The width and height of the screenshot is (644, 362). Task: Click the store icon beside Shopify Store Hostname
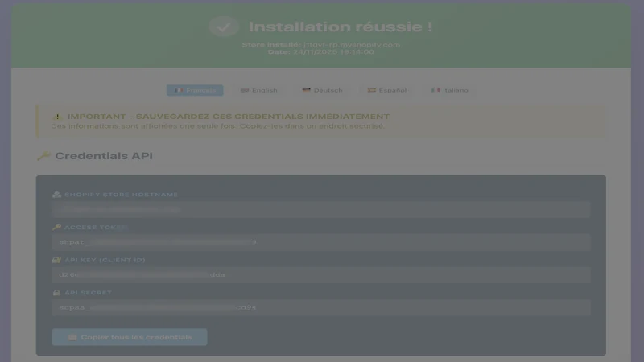pos(56,195)
